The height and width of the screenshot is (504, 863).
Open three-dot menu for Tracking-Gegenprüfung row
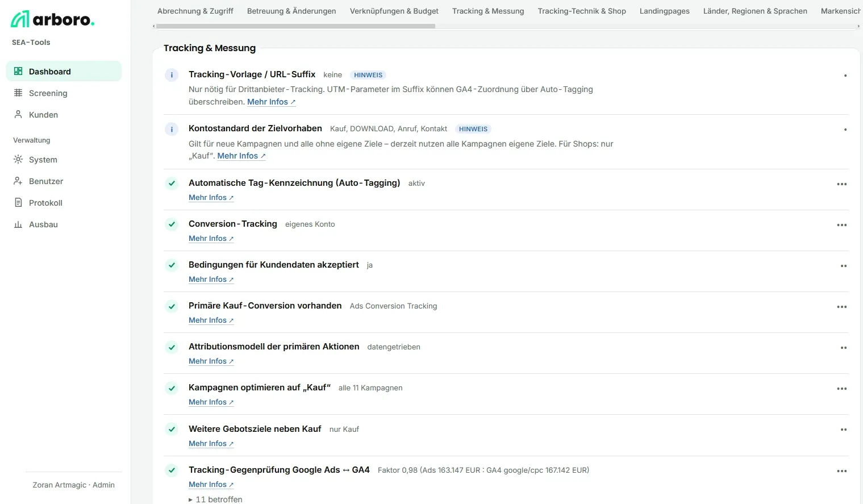[x=842, y=471]
